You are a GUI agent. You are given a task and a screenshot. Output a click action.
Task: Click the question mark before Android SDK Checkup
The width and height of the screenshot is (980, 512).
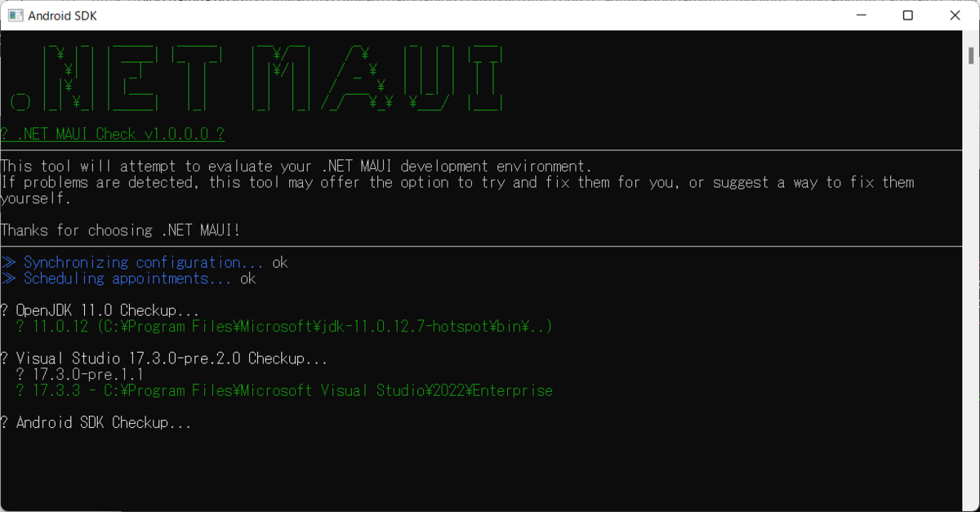4,423
